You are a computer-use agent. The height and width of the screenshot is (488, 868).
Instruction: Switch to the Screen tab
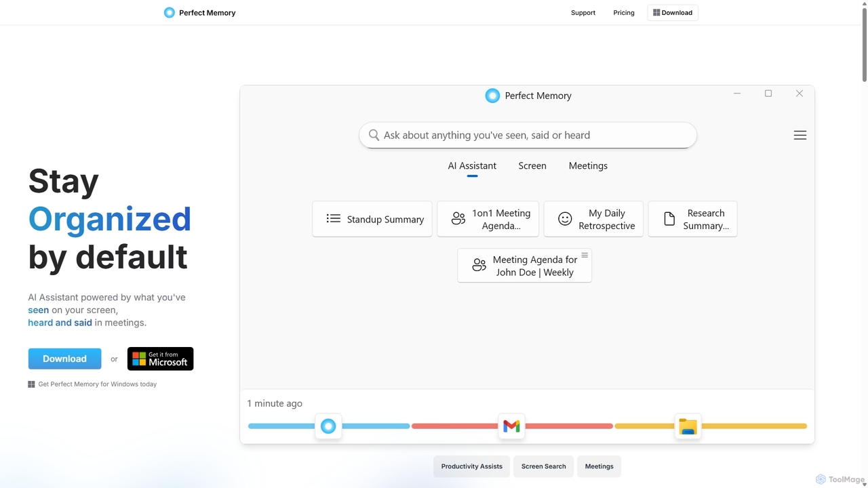pos(532,166)
